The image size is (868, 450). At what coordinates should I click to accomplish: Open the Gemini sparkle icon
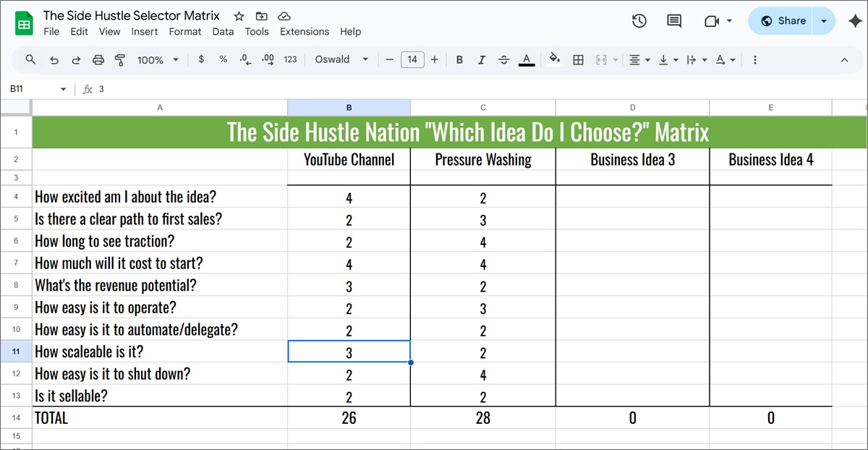(x=854, y=21)
